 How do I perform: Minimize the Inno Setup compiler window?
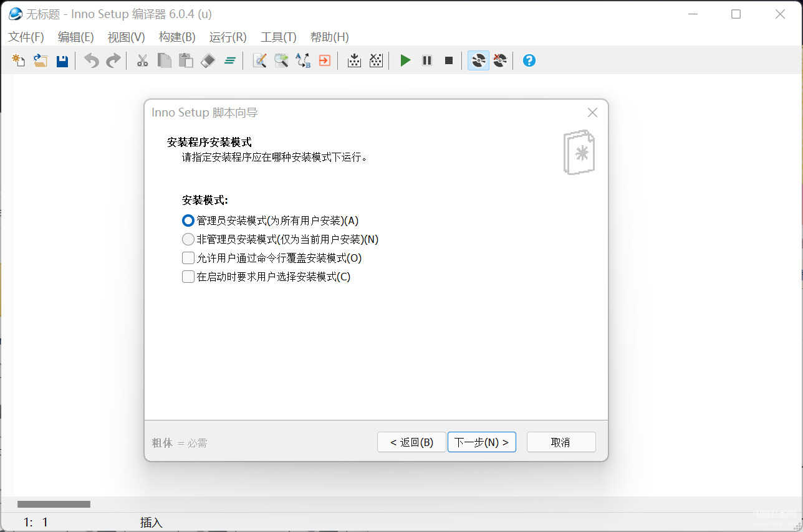[x=692, y=14]
